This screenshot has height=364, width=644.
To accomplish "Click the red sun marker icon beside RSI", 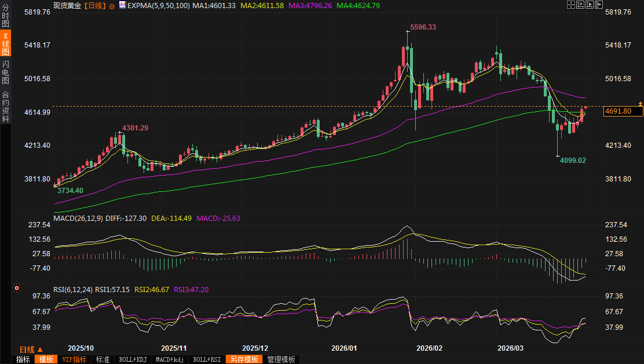I will tap(16, 288).
